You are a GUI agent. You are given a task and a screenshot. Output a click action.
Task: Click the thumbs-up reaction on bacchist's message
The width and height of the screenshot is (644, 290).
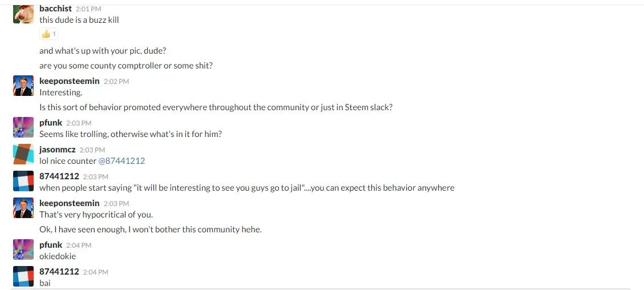pos(48,34)
